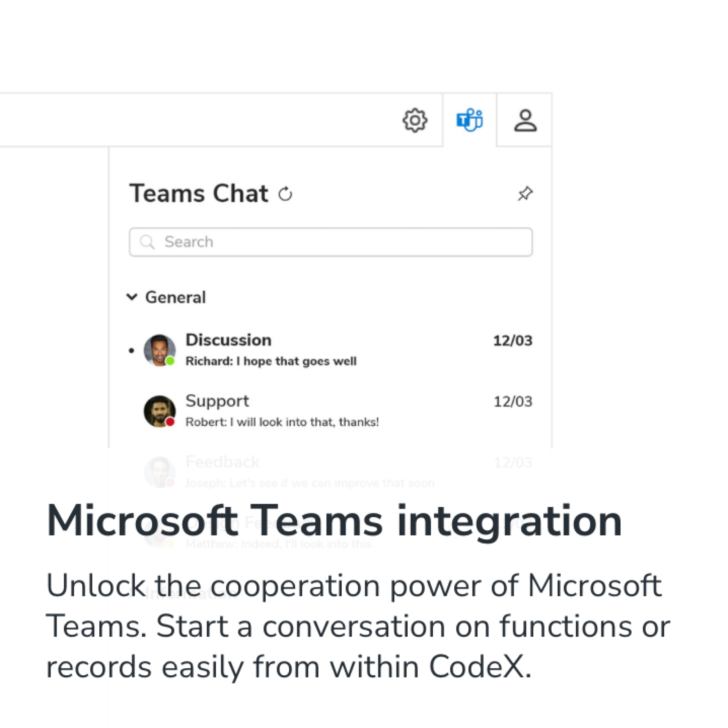Click Robert's avatar in Support chat

(159, 411)
